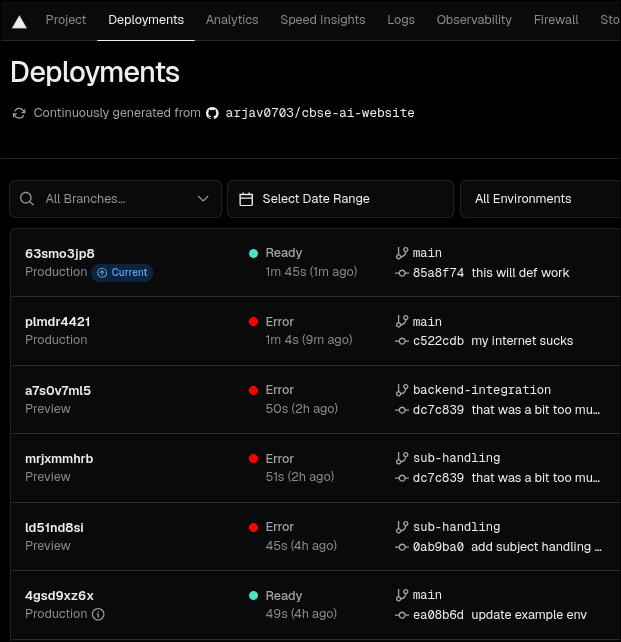This screenshot has width=621, height=642.
Task: Click the GitHub icon beside repository name
Action: pos(212,113)
